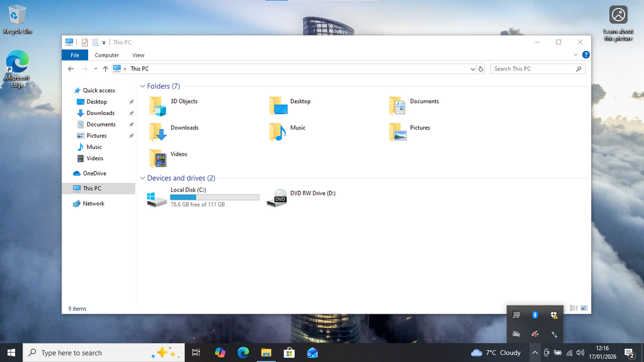Click the Bluetooth icon in the tray popup
Image resolution: width=644 pixels, height=362 pixels.
(535, 315)
